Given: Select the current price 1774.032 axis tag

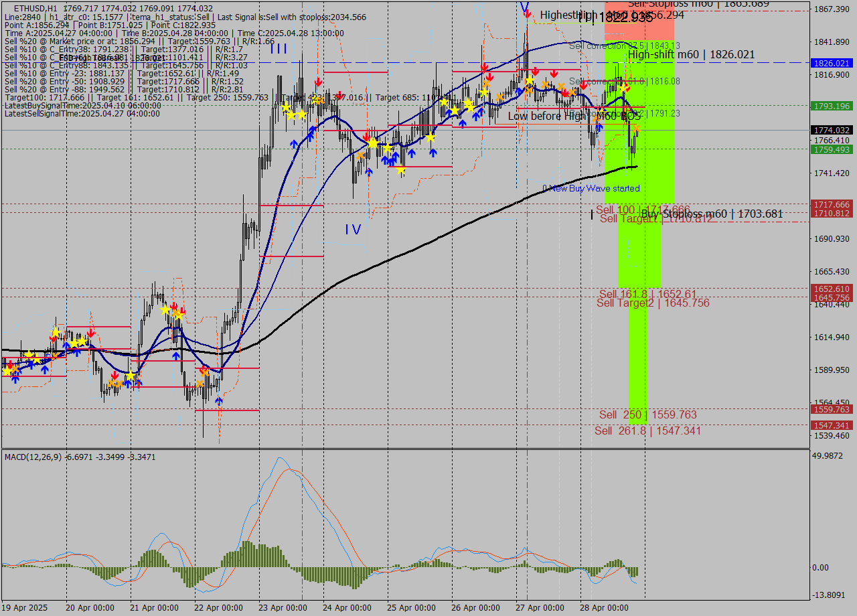Looking at the screenshot, I should [830, 130].
